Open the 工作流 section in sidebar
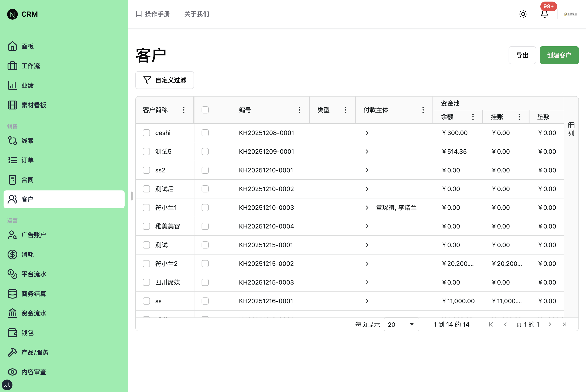 pyautogui.click(x=30, y=66)
